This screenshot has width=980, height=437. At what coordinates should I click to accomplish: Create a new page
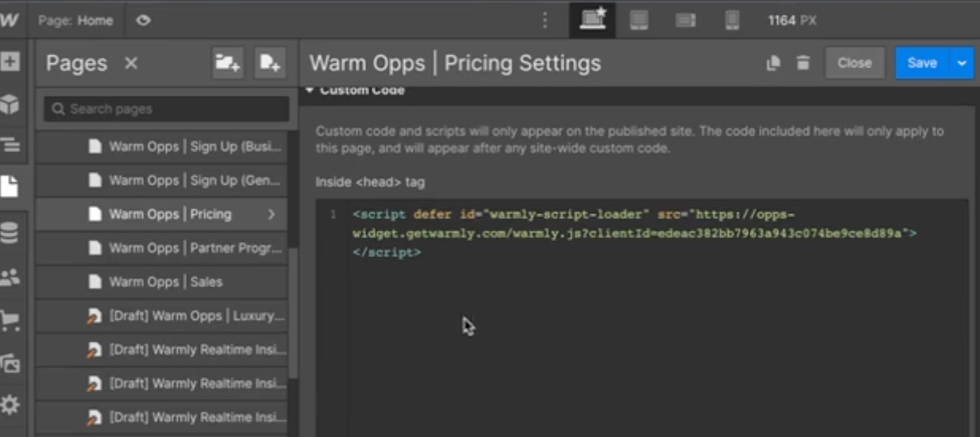click(270, 63)
